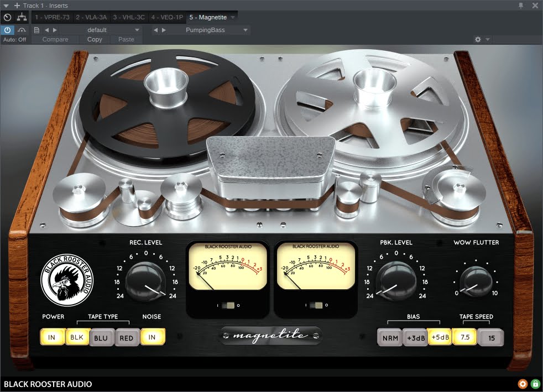543x392 pixels.
Task: Switch to 3 - VHL-3C insert tab
Action: tap(129, 17)
